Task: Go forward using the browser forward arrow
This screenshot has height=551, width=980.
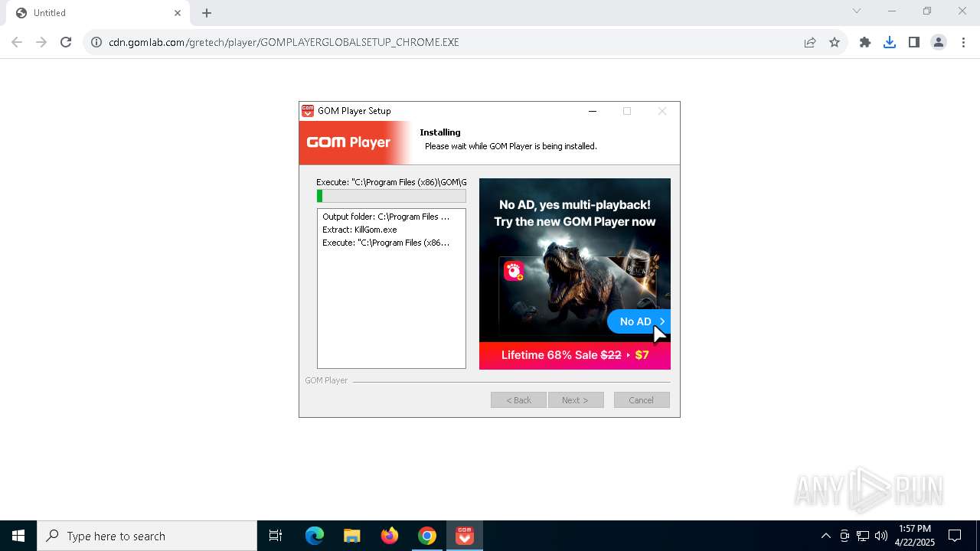Action: point(41,42)
